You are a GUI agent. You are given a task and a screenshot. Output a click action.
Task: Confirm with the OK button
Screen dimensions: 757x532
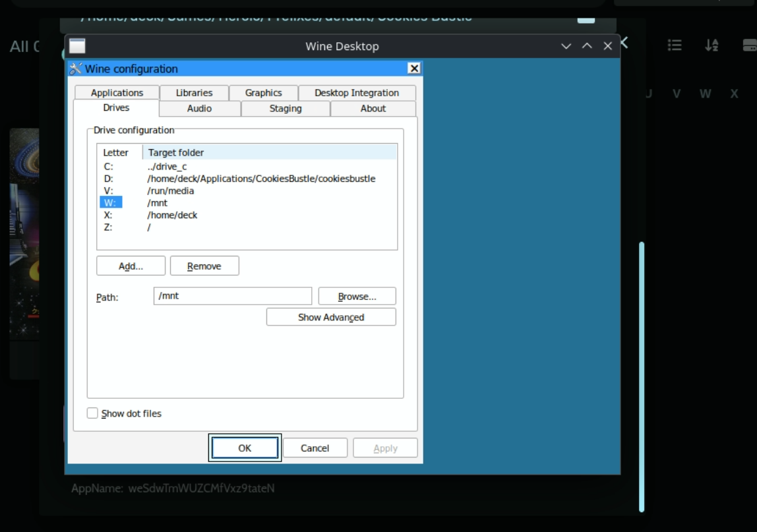(x=245, y=448)
